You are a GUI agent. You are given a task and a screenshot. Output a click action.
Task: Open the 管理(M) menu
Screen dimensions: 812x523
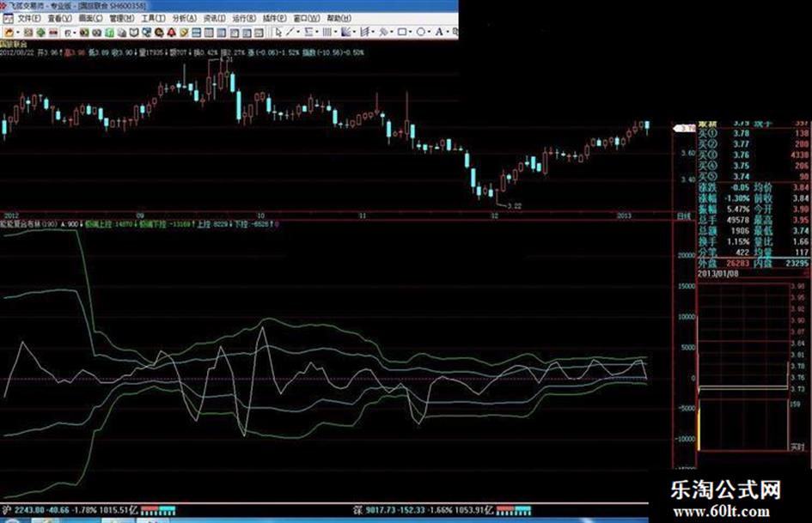coord(122,19)
